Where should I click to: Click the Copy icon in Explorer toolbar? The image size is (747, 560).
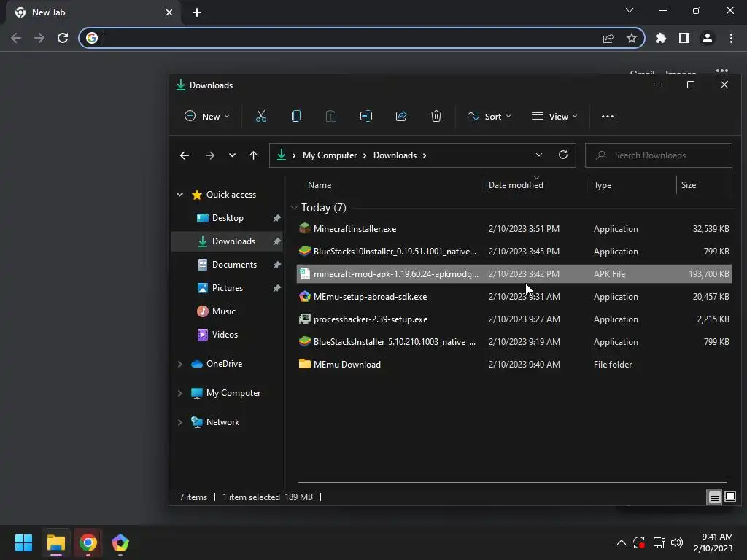(x=296, y=116)
